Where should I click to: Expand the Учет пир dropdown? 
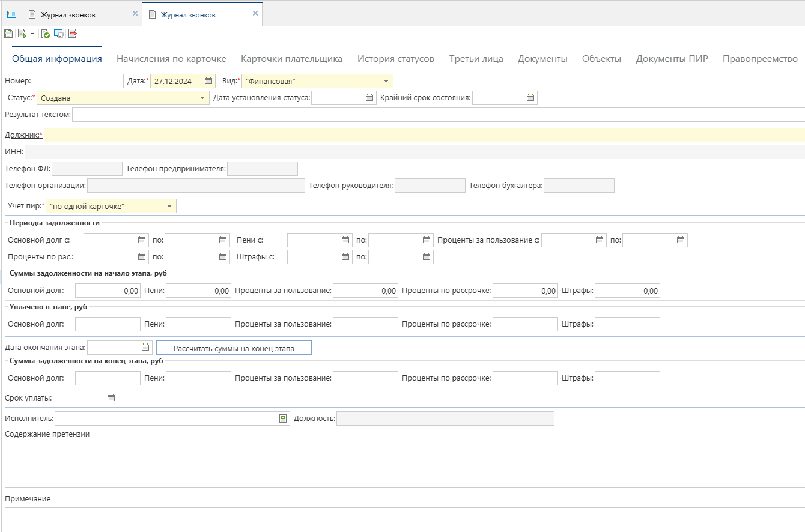point(170,207)
